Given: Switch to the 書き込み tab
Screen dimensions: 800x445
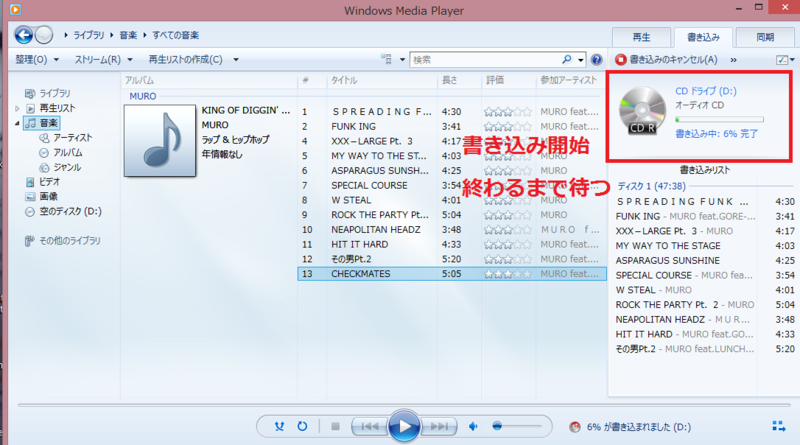Looking at the screenshot, I should pyautogui.click(x=703, y=37).
